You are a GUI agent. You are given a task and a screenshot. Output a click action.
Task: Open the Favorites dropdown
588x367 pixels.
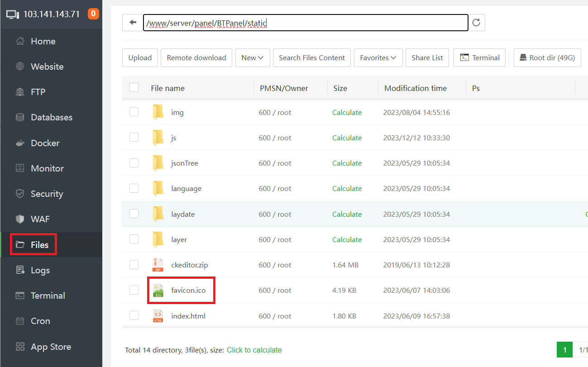point(378,58)
